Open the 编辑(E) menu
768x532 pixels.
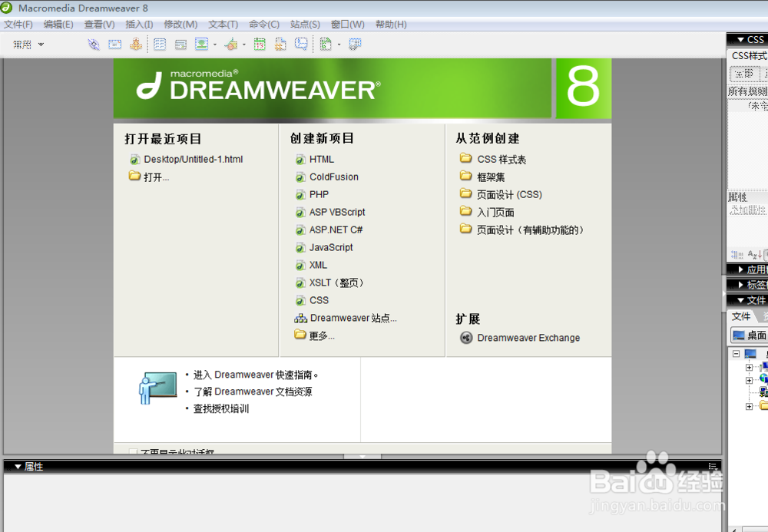pyautogui.click(x=58, y=25)
